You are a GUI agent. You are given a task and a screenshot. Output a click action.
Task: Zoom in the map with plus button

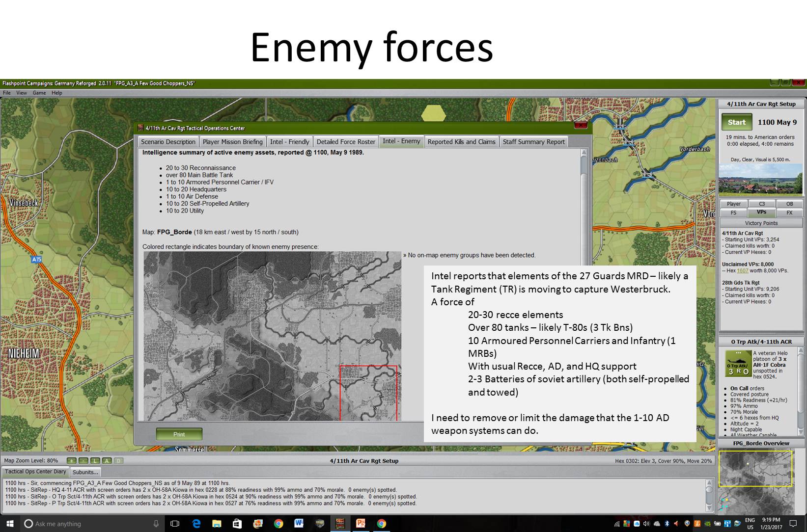[72, 461]
